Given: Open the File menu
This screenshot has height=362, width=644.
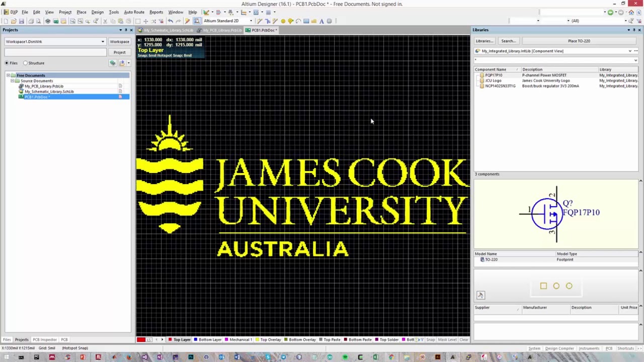Looking at the screenshot, I should pos(25,12).
